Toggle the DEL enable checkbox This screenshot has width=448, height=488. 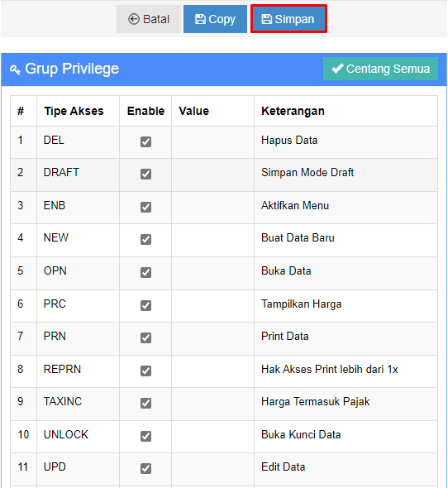click(145, 141)
